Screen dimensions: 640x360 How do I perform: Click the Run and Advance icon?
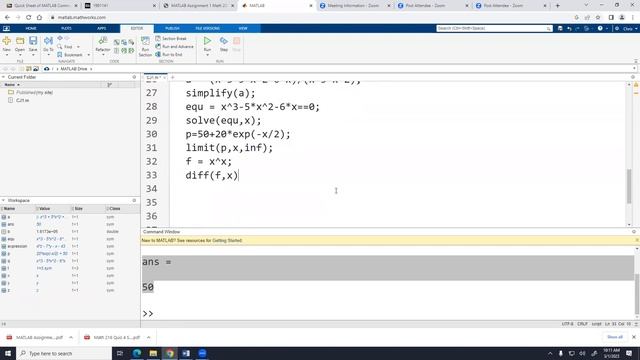[158, 47]
